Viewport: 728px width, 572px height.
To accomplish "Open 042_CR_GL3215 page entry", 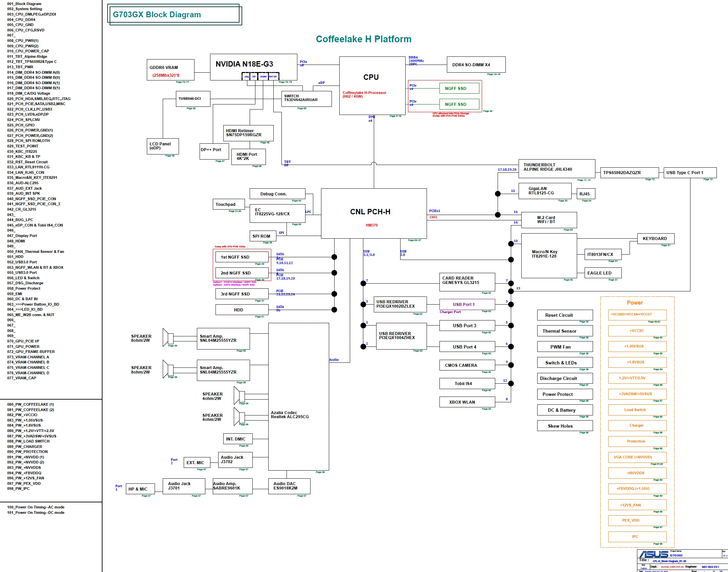I will point(22,209).
